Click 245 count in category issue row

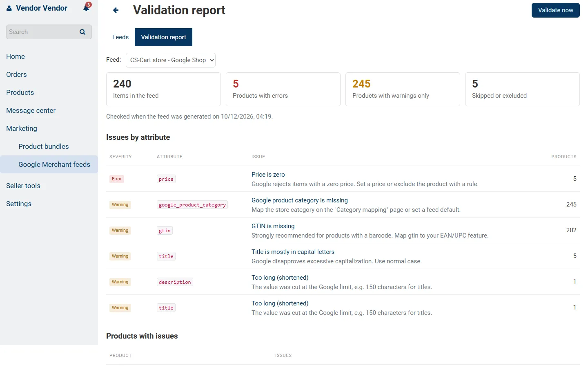point(571,204)
